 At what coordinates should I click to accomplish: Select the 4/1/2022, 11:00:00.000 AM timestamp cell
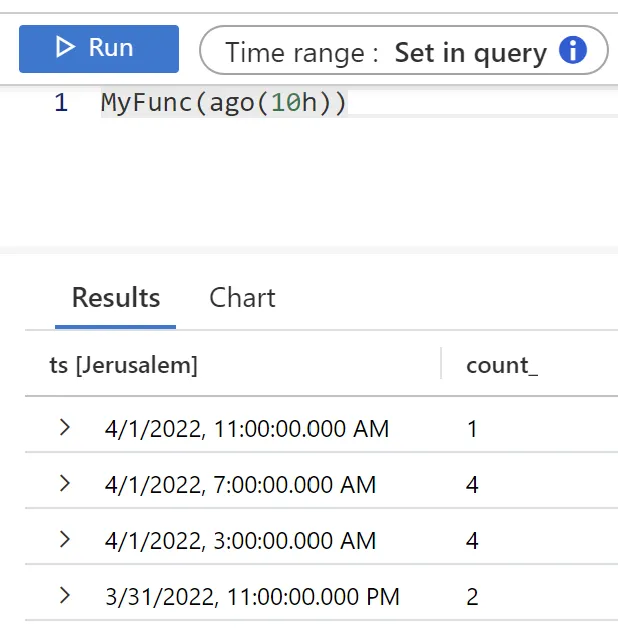coord(247,429)
